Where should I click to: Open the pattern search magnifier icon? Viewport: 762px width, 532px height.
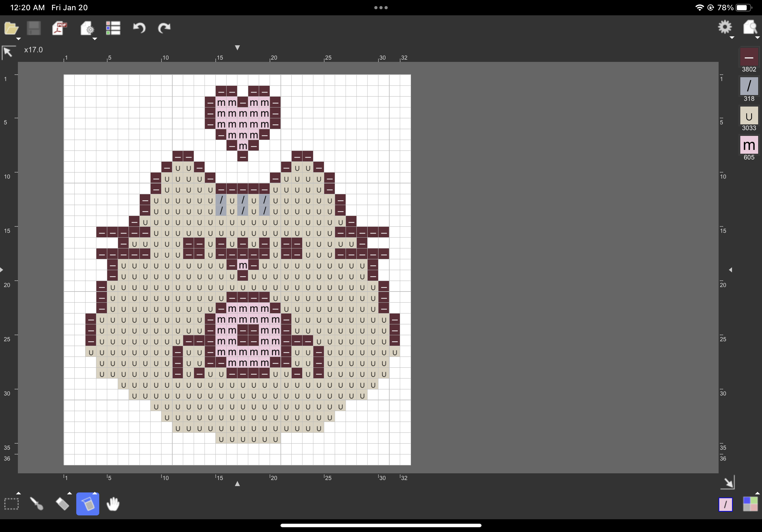(750, 27)
